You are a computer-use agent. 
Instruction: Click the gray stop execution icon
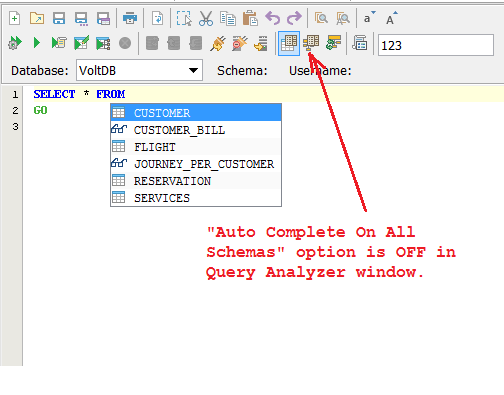[x=125, y=43]
